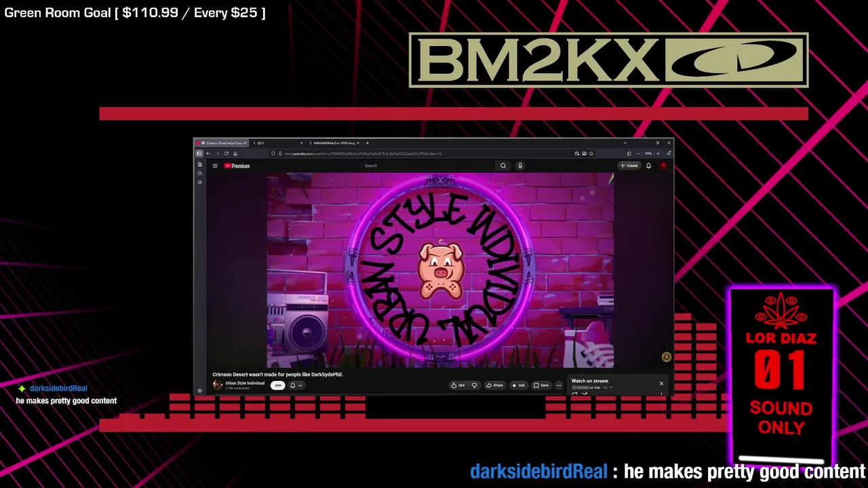Click the Create button in YouTube header

click(x=629, y=166)
